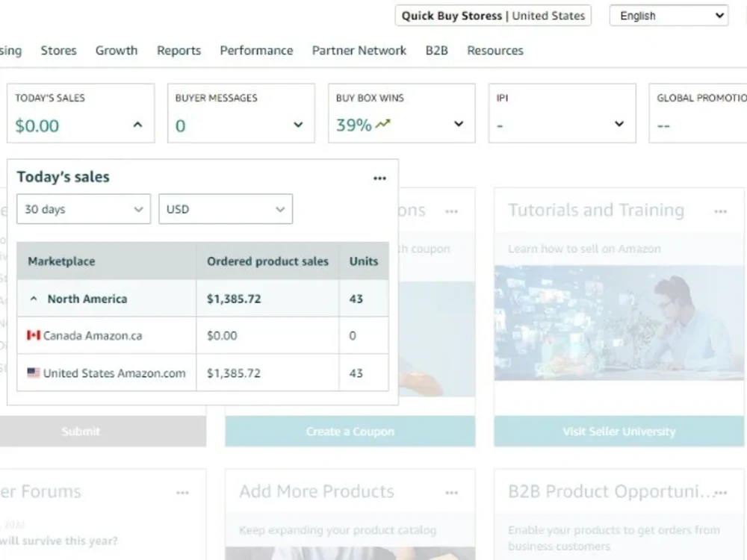This screenshot has height=560, width=747.
Task: Click the Buy Box Wins trend arrow icon
Action: 382,124
